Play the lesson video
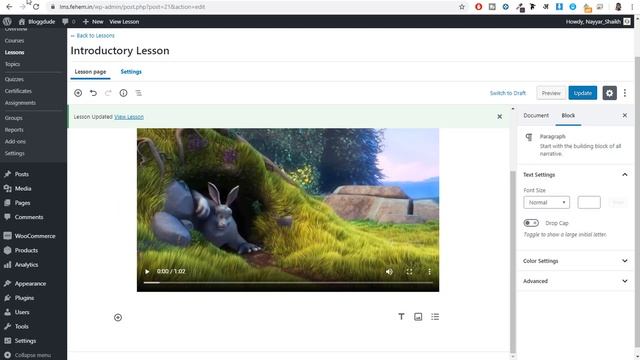Screen dimensions: 640x360 coord(147,271)
